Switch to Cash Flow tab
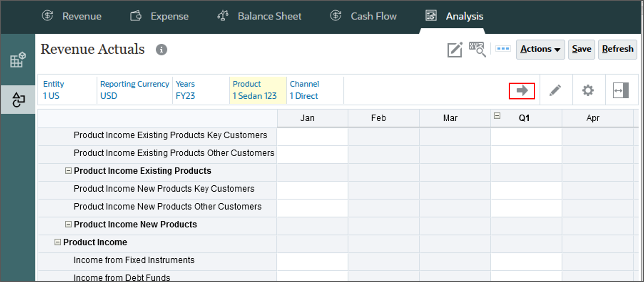Image resolution: width=644 pixels, height=282 pixels. coord(363,16)
